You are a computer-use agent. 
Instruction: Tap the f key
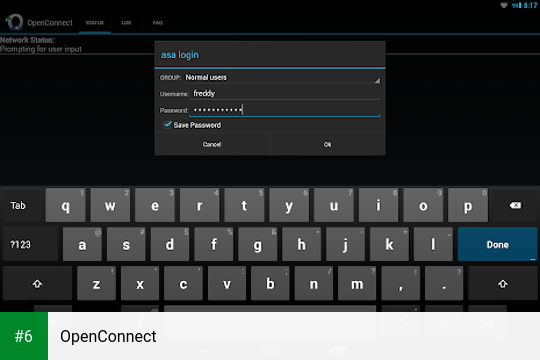pyautogui.click(x=214, y=245)
